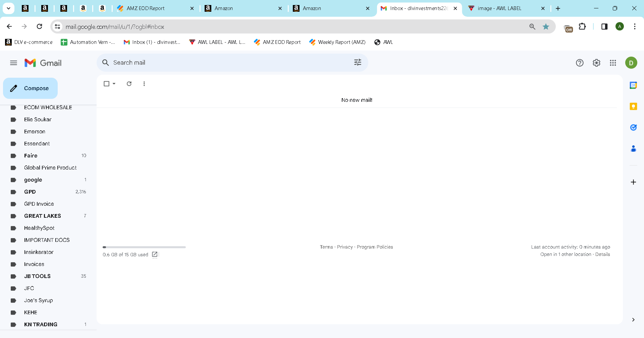
Task: Click the browser address bar URL
Action: [115, 26]
